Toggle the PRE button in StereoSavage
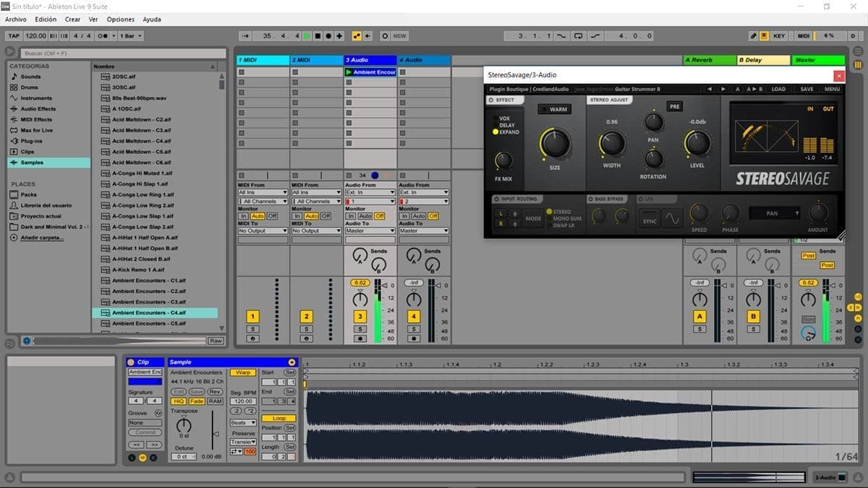 tap(675, 106)
